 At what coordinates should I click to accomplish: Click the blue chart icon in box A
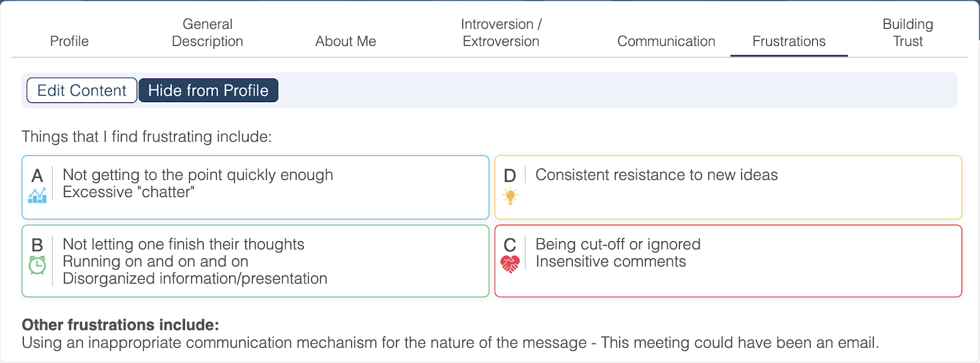point(37,196)
